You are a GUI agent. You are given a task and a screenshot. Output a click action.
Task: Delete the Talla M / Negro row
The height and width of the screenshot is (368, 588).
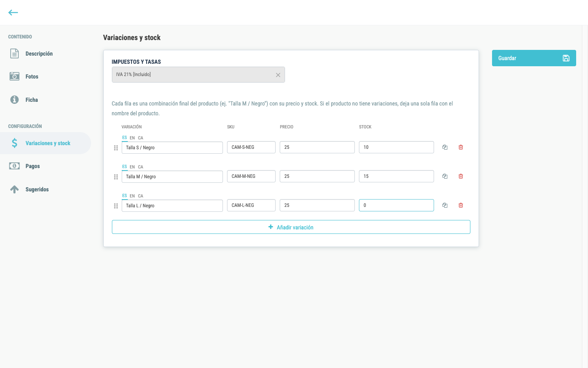coord(461,176)
